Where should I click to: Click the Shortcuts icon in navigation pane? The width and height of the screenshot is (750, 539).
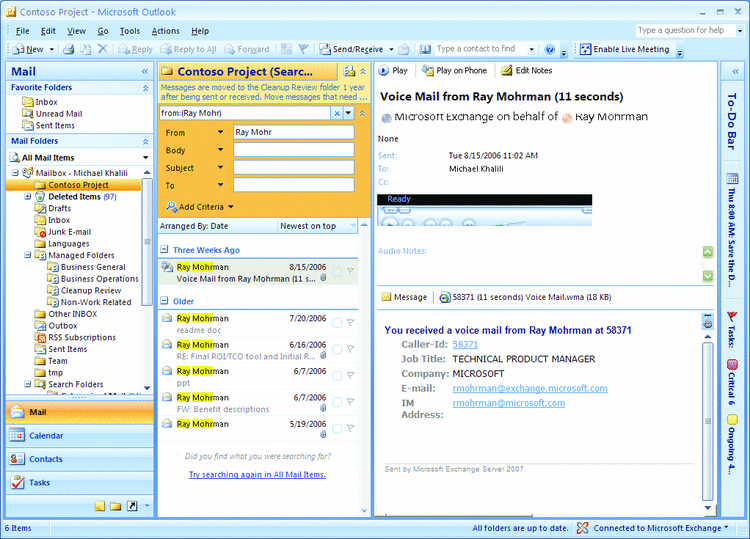click(132, 506)
